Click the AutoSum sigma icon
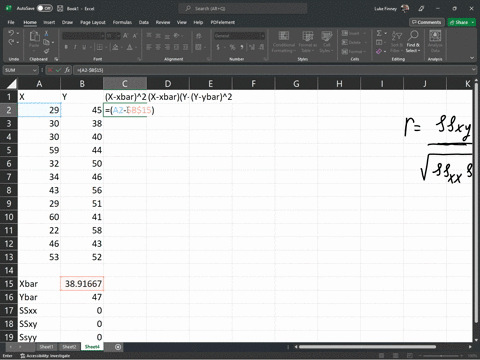The width and height of the screenshot is (480, 360). pyautogui.click(x=379, y=33)
